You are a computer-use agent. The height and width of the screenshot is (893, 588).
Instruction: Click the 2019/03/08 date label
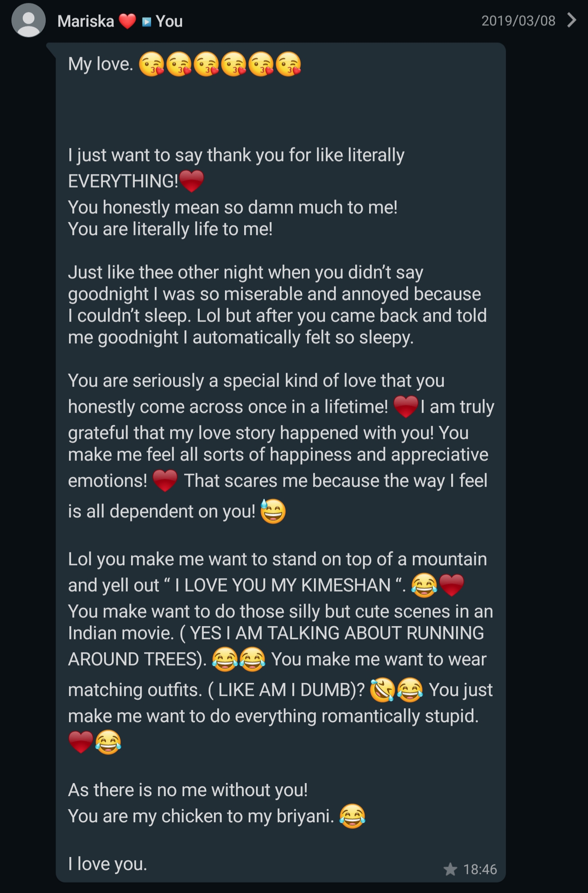coord(518,20)
